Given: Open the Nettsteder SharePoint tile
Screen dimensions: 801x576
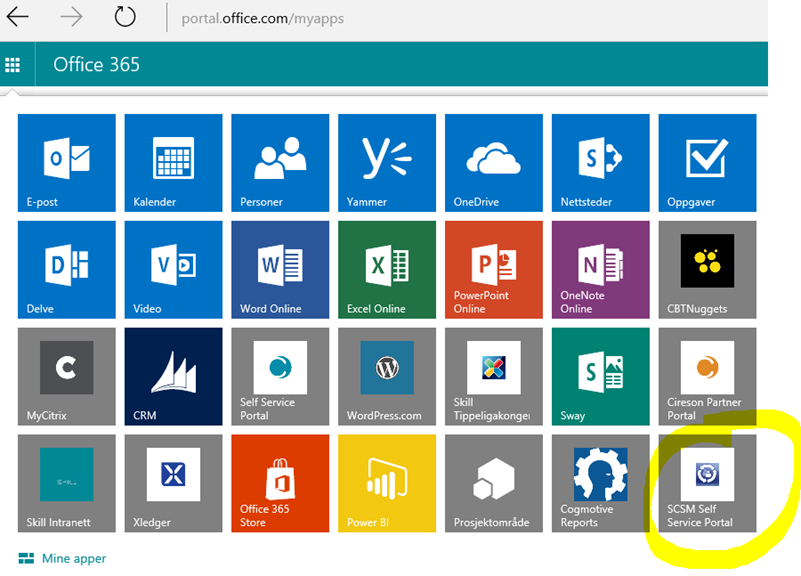Looking at the screenshot, I should click(x=601, y=163).
